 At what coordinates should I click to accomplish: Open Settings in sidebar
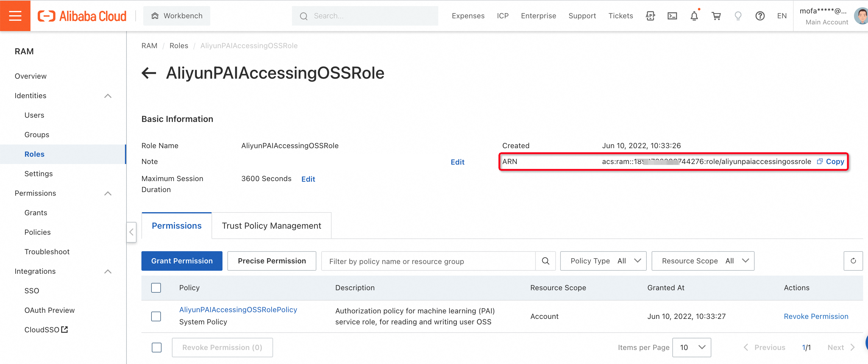coord(38,174)
